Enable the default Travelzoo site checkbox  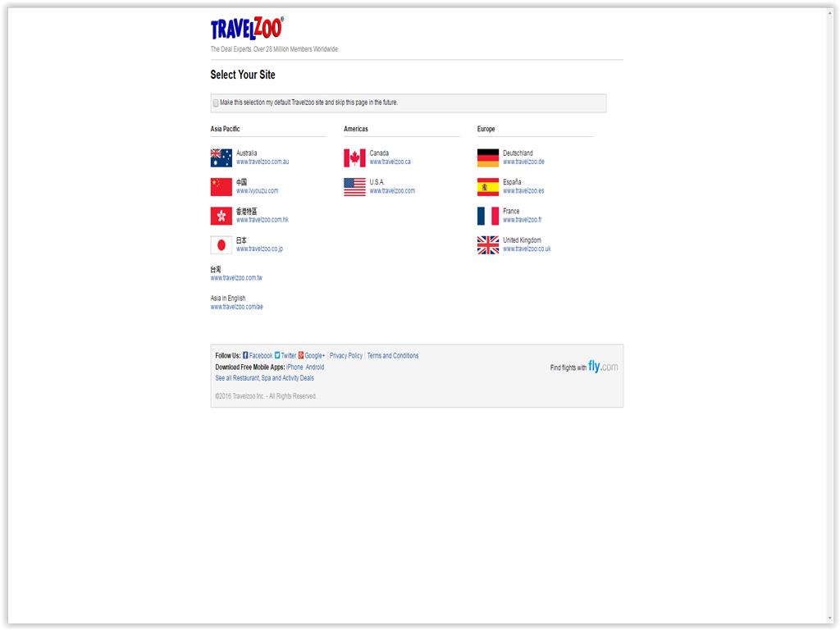pyautogui.click(x=216, y=103)
